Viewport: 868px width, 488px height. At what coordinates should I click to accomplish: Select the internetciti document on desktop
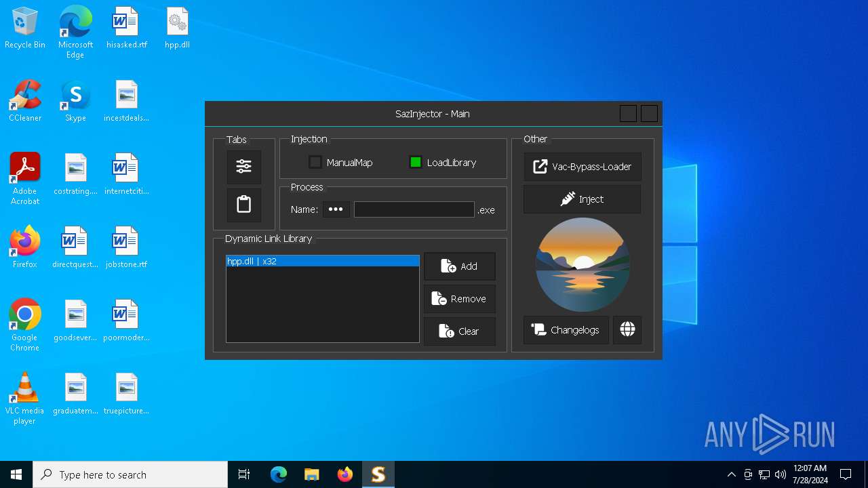tap(126, 175)
